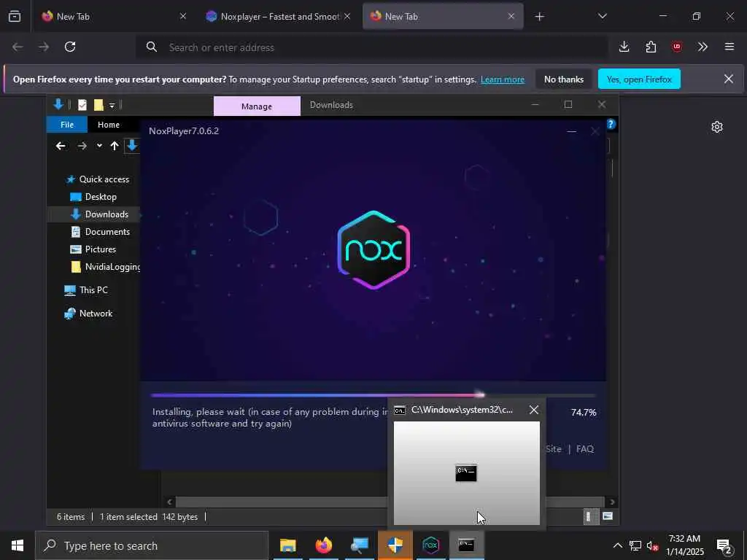
Task: Open the notification center icon
Action: 724,546
